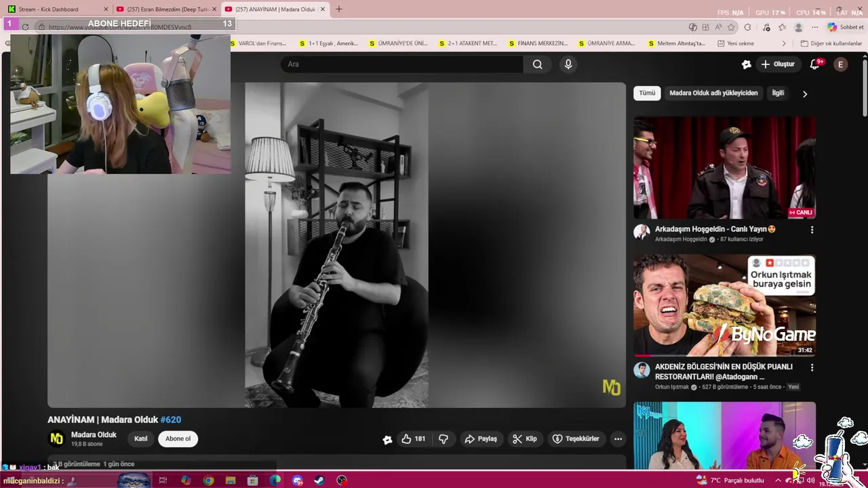Open Orkun Işıtmak restaurant video thumbnail
This screenshot has height=488, width=868.
pos(725,306)
